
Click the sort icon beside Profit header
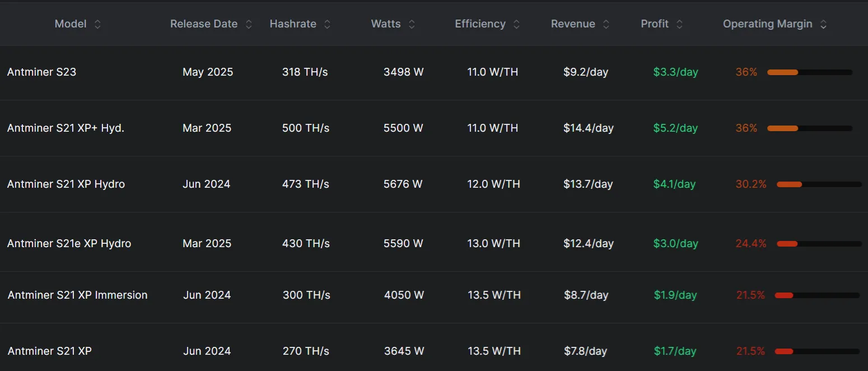click(x=679, y=24)
